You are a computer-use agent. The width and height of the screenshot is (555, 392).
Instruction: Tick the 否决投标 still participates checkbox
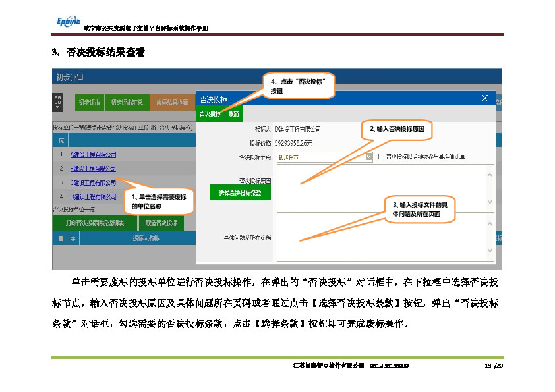coord(380,157)
